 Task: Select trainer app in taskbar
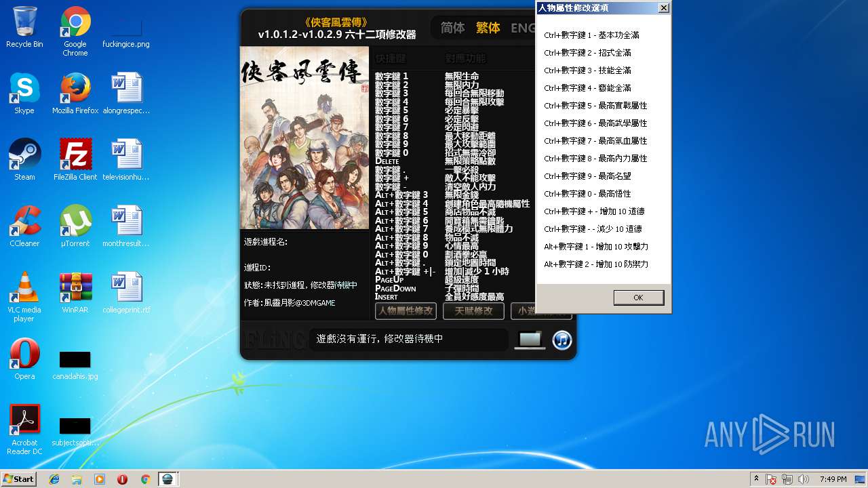(167, 479)
